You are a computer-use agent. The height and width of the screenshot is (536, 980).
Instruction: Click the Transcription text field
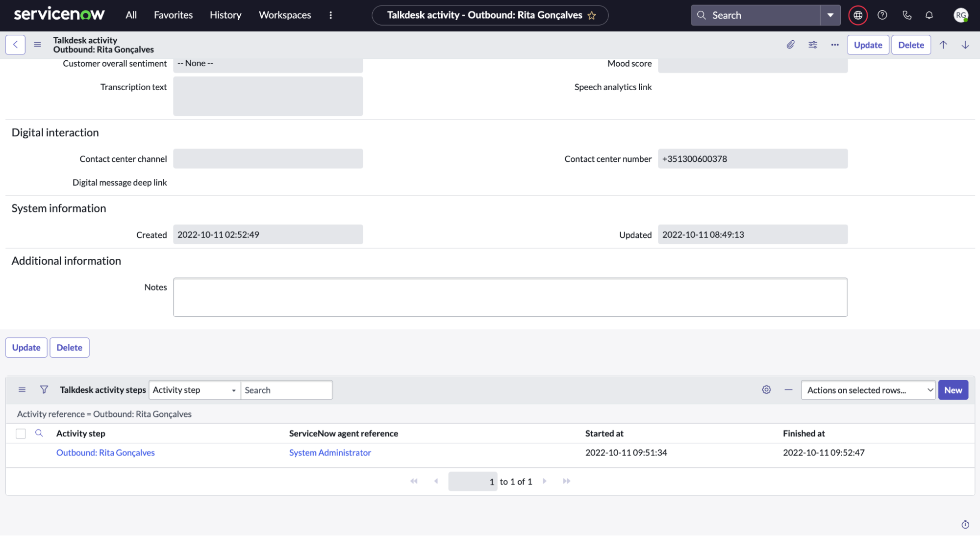[x=268, y=96]
